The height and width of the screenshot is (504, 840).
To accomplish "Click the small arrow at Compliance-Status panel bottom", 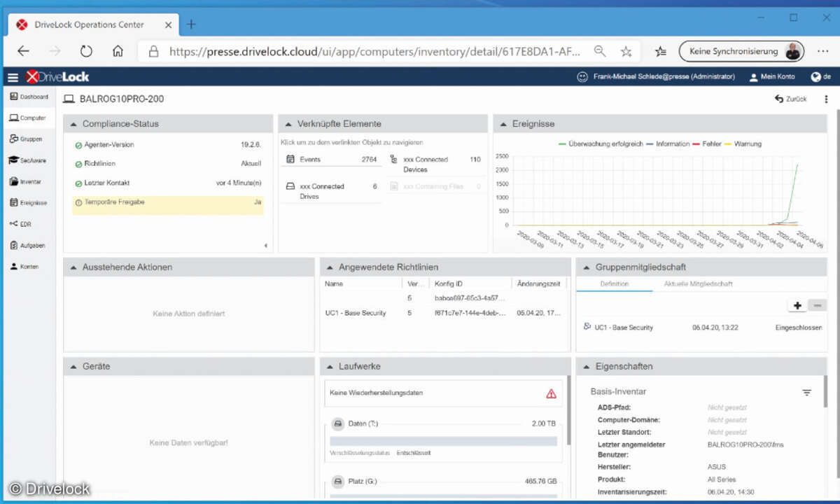I will (x=265, y=246).
